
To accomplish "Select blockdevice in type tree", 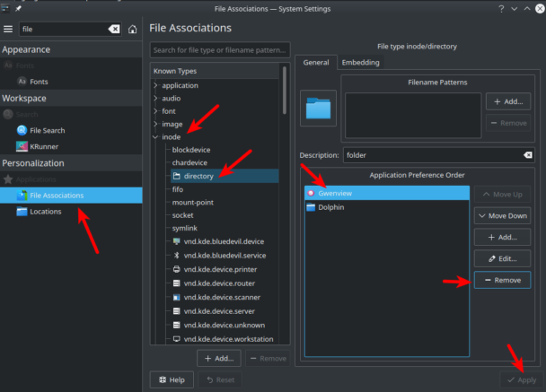I will 190,150.
